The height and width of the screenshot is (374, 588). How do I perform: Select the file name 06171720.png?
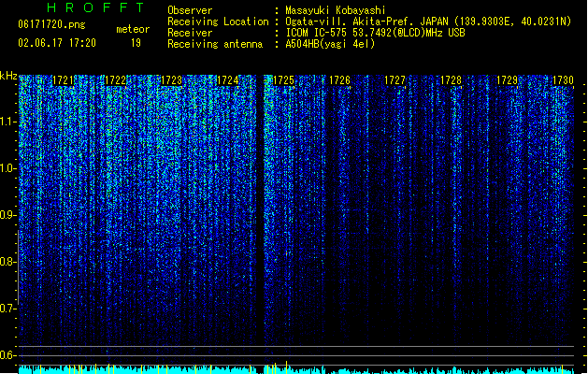51,24
